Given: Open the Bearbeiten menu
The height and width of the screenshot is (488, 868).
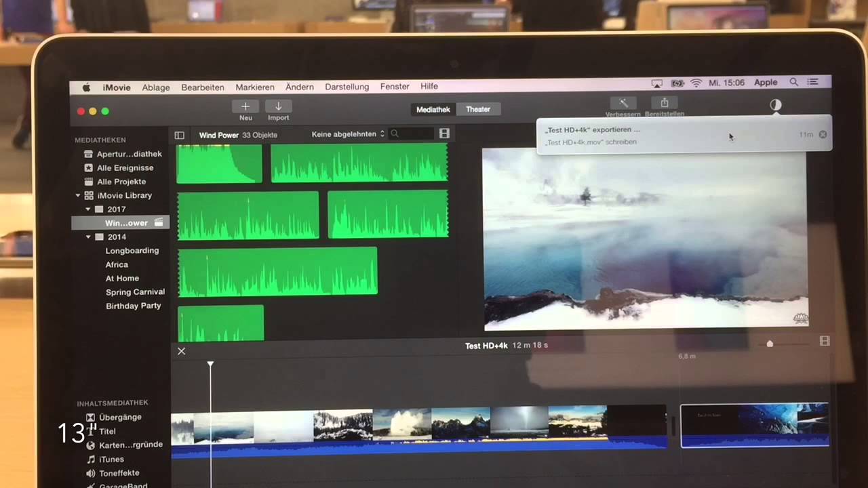Looking at the screenshot, I should pyautogui.click(x=203, y=87).
